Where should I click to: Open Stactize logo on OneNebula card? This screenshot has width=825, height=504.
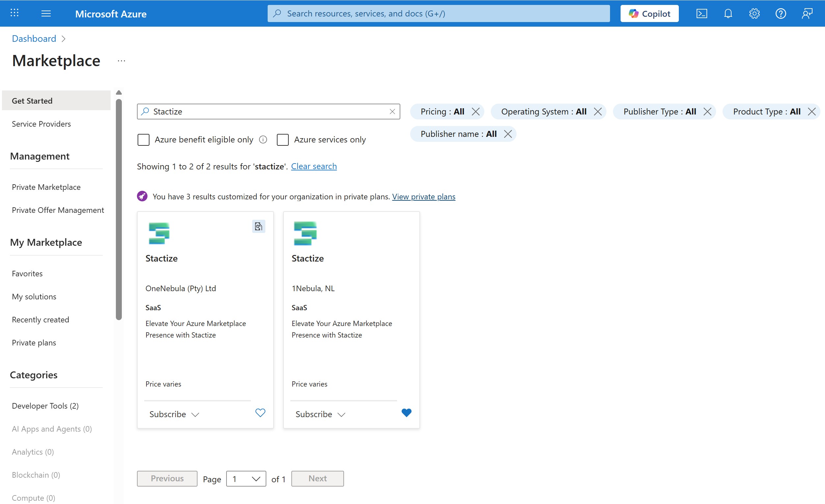click(159, 233)
